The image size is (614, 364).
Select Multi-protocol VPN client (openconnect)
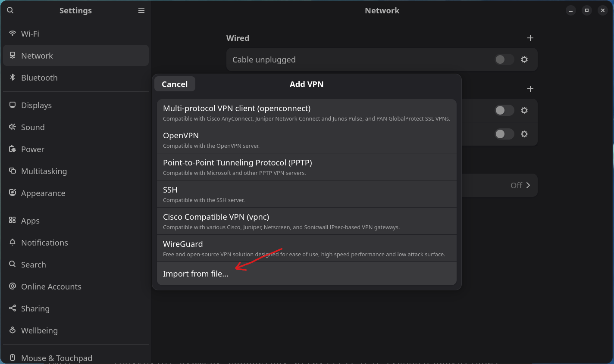(307, 113)
